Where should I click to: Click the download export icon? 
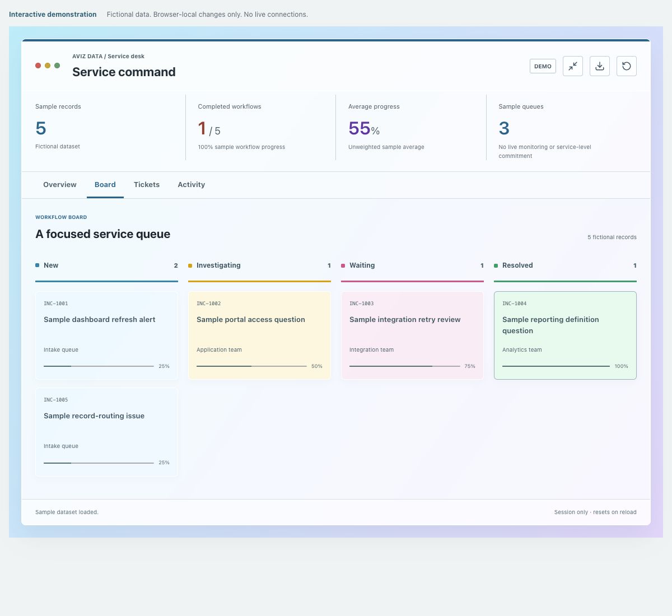point(600,66)
